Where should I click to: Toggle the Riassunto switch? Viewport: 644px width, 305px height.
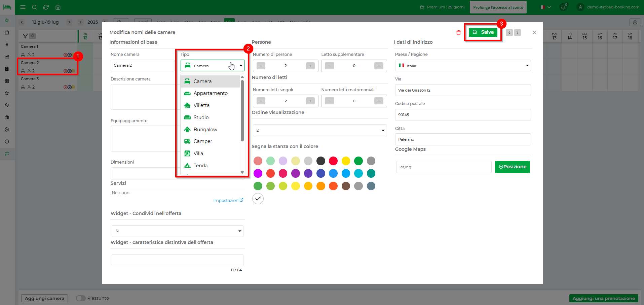point(81,298)
